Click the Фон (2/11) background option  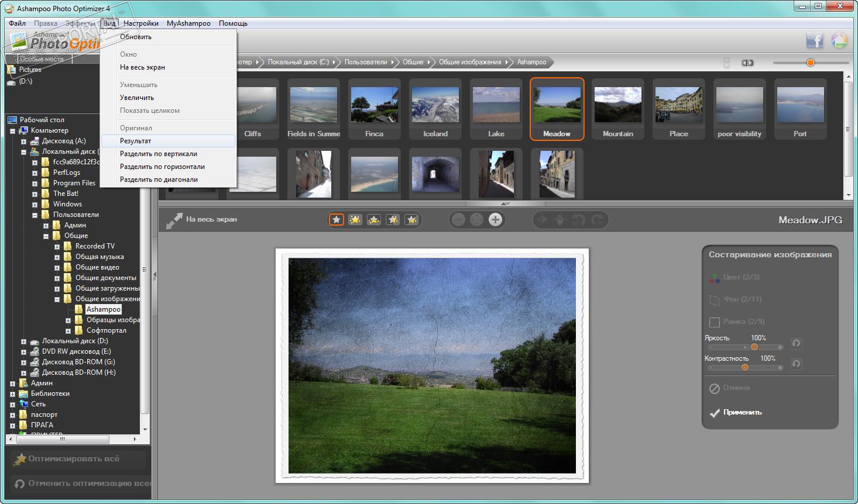click(736, 299)
